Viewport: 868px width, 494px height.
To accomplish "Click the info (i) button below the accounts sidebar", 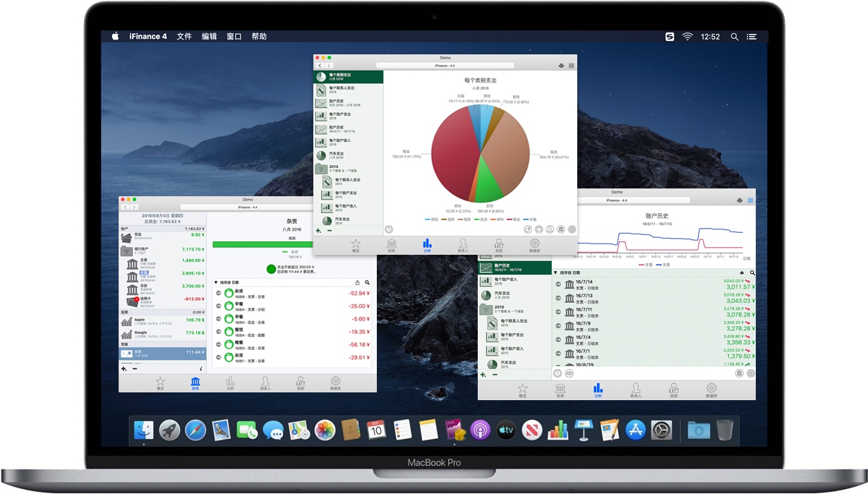I will tap(200, 368).
